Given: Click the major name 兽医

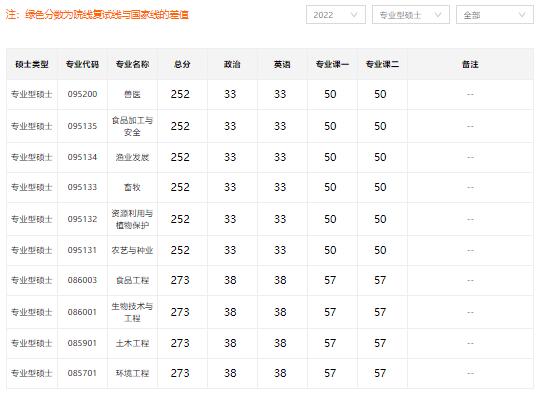Looking at the screenshot, I should pyautogui.click(x=132, y=94).
